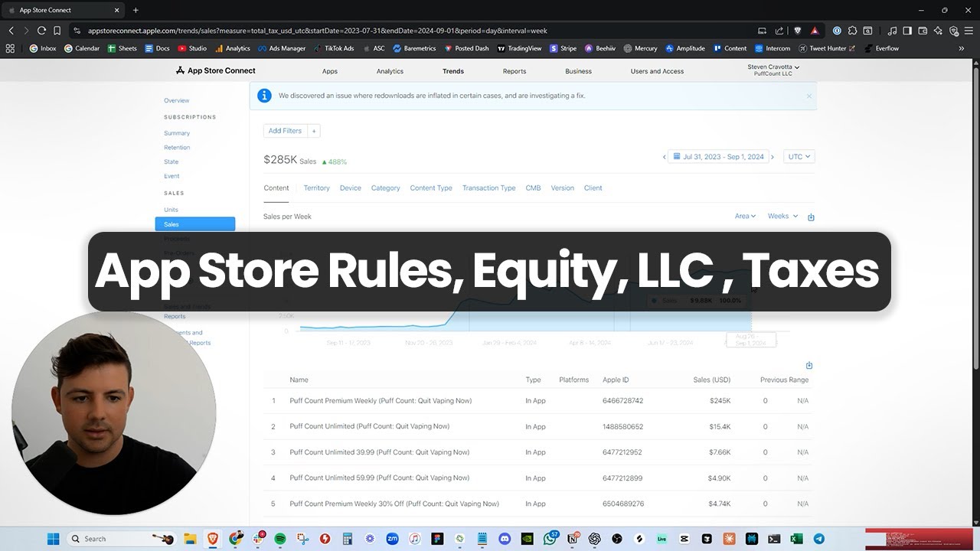This screenshot has height=551, width=980.
Task: Open the Apps menu in App Store Connect
Action: [x=330, y=71]
